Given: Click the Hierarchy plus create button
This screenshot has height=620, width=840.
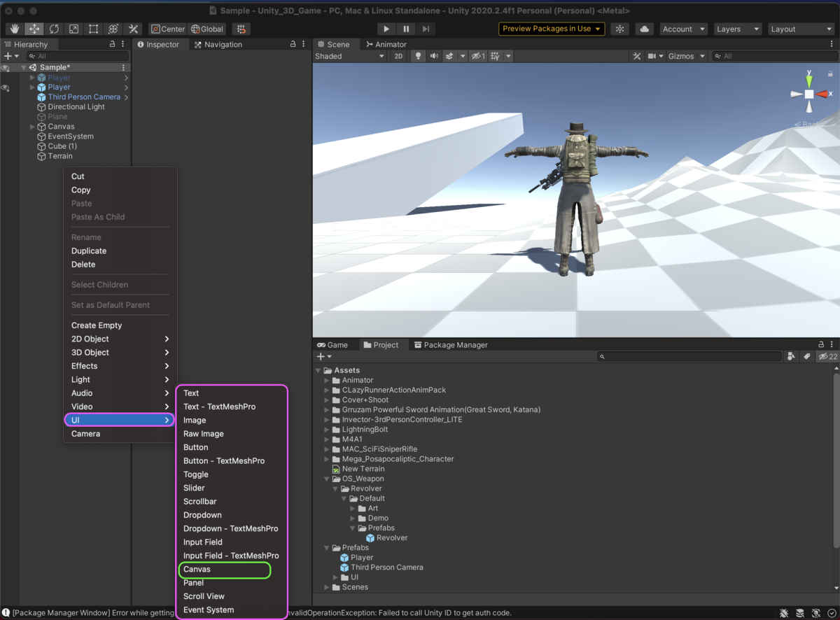Looking at the screenshot, I should coord(10,56).
